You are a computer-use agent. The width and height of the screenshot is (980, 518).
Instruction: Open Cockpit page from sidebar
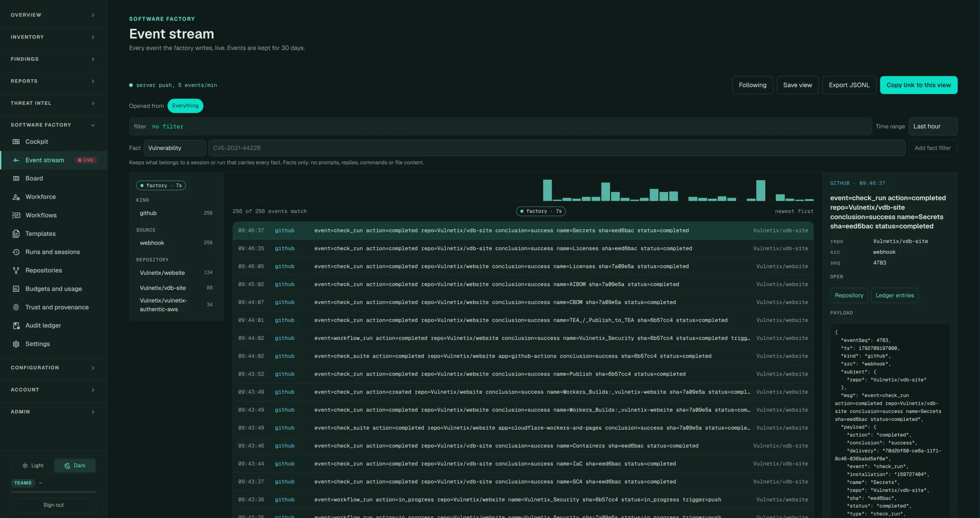point(53,141)
